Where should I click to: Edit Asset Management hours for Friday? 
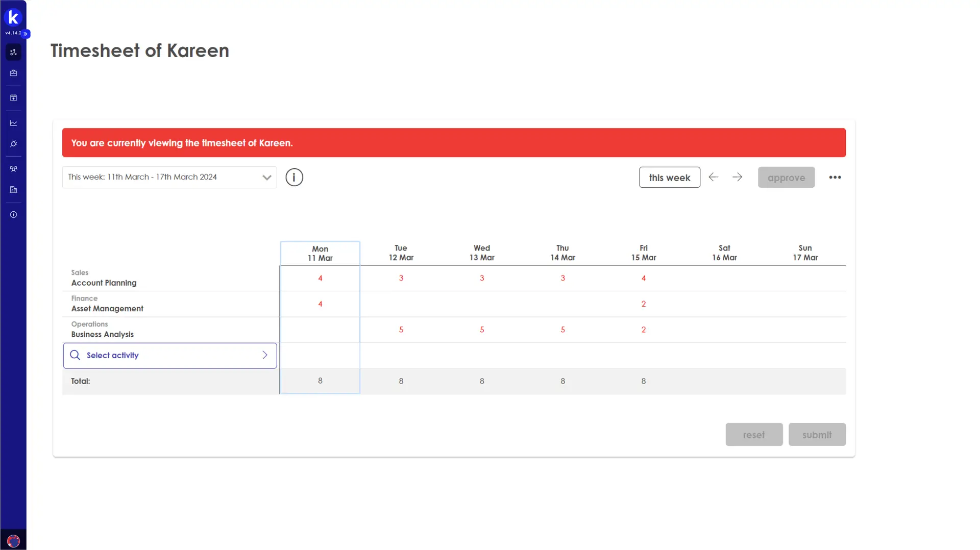point(643,304)
